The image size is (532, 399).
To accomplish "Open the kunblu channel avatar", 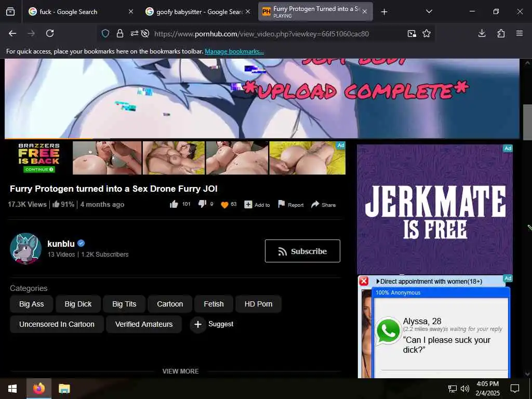I will click(x=26, y=248).
